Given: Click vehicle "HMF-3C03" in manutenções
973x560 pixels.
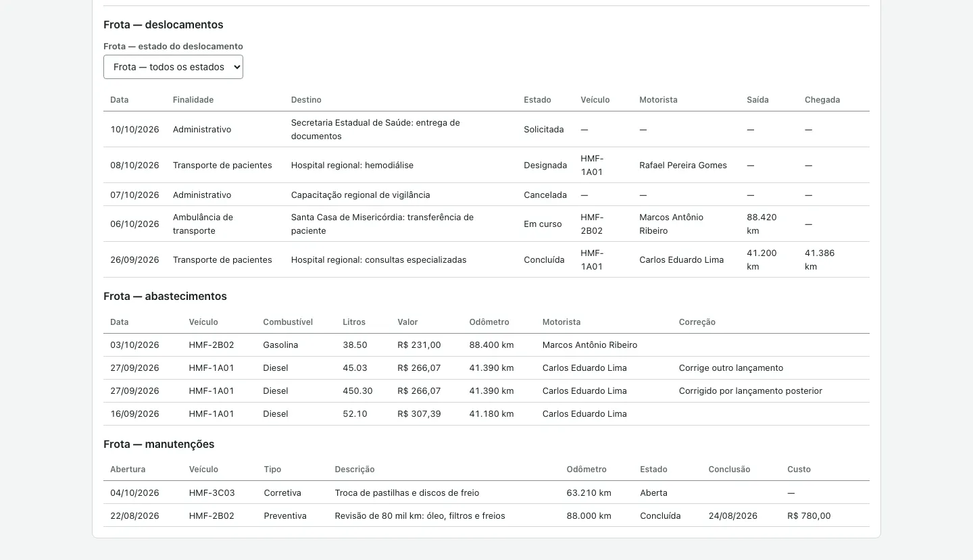Looking at the screenshot, I should point(211,493).
